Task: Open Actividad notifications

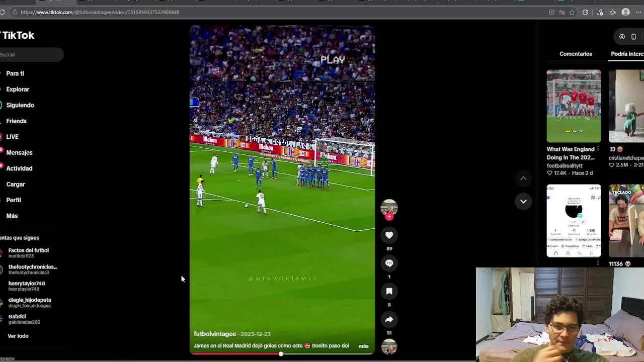Action: 19,168
